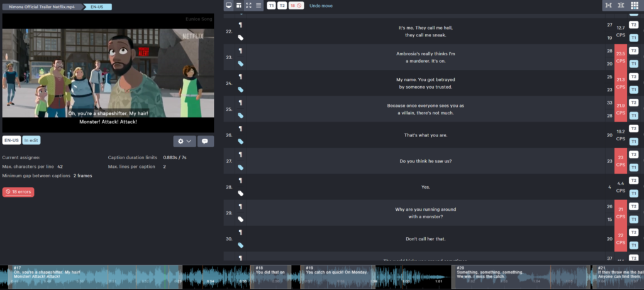Screen dimensions: 644x290
Task: Click the Undo move link
Action: 321,6
